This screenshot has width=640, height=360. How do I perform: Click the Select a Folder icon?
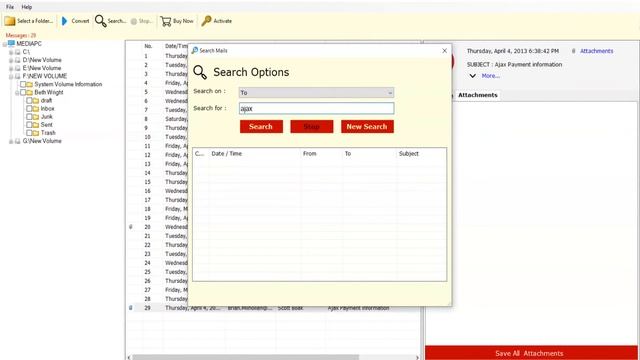(10, 21)
